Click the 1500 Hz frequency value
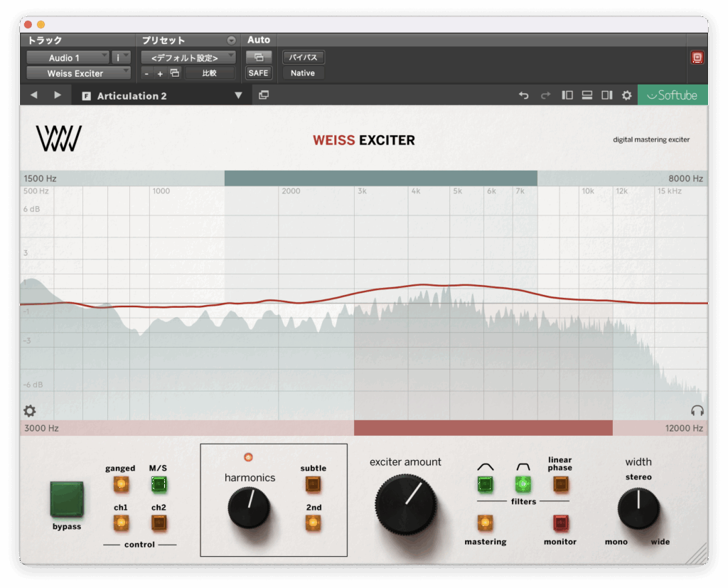 [40, 178]
